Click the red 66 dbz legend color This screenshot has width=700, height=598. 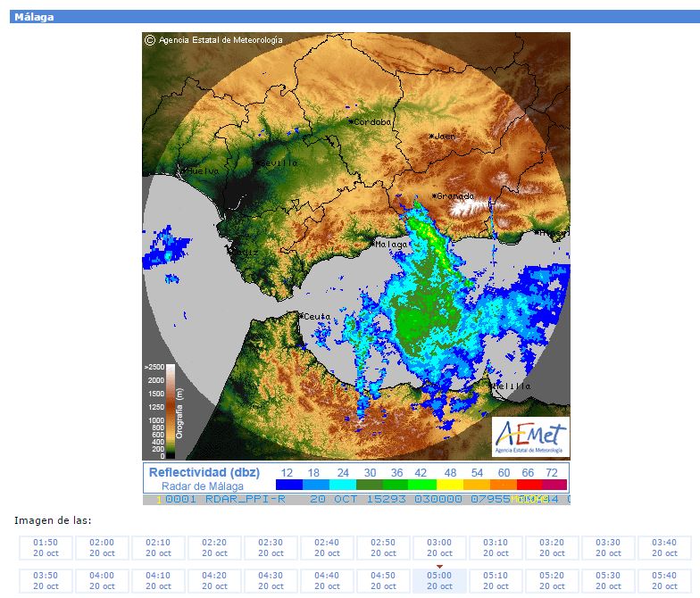pyautogui.click(x=529, y=485)
